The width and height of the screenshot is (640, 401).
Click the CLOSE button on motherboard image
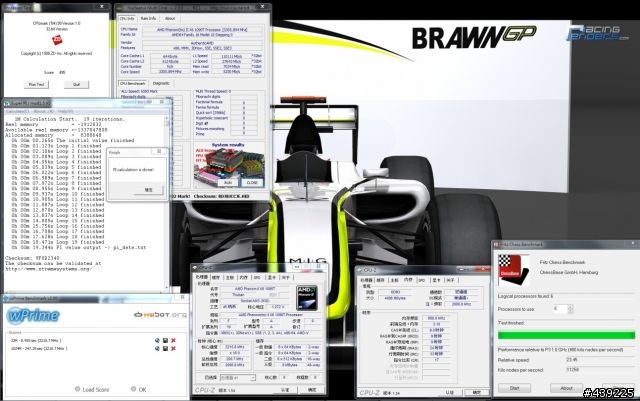(x=252, y=183)
